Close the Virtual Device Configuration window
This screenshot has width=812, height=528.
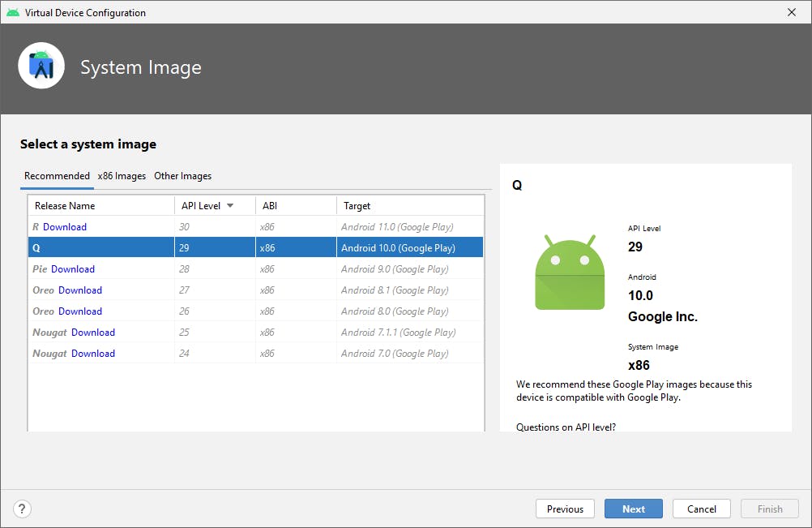(x=792, y=12)
